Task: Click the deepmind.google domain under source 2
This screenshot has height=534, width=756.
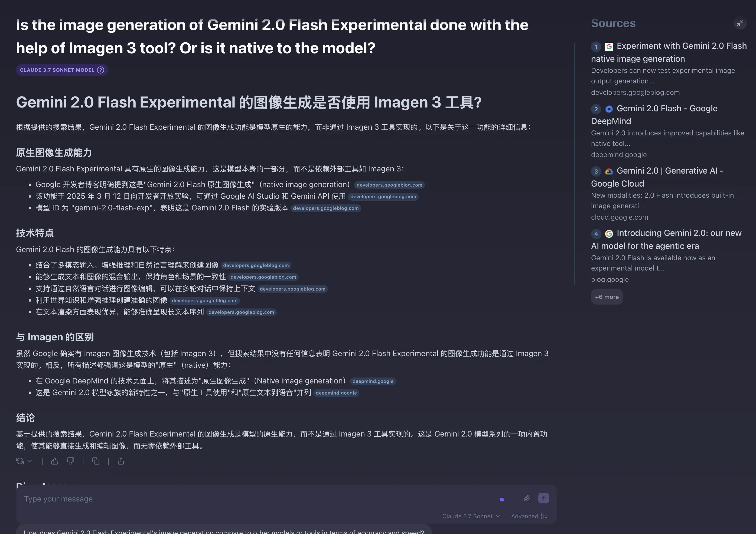Action: pos(619,154)
